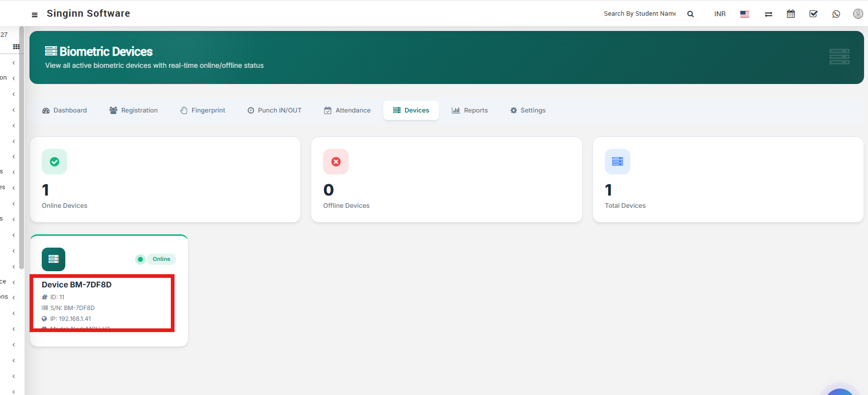The image size is (868, 395).
Task: Toggle the hamburger sidebar menu
Action: coord(34,15)
